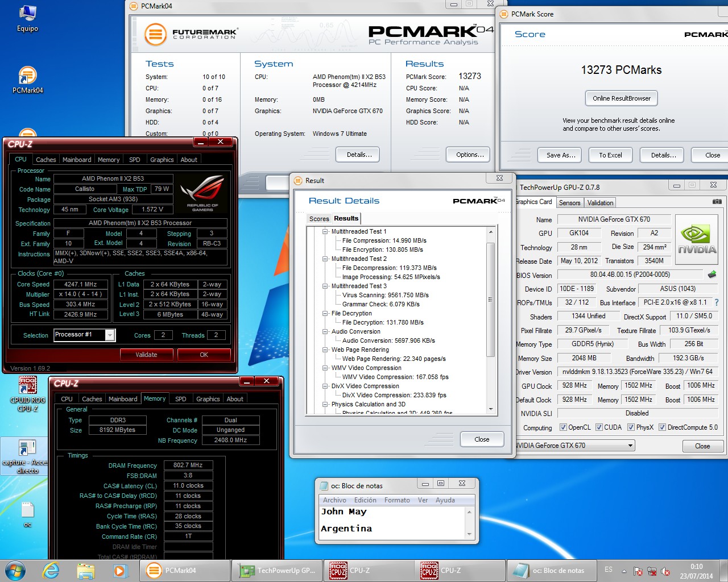Open Formato menu in Notepad

397,500
